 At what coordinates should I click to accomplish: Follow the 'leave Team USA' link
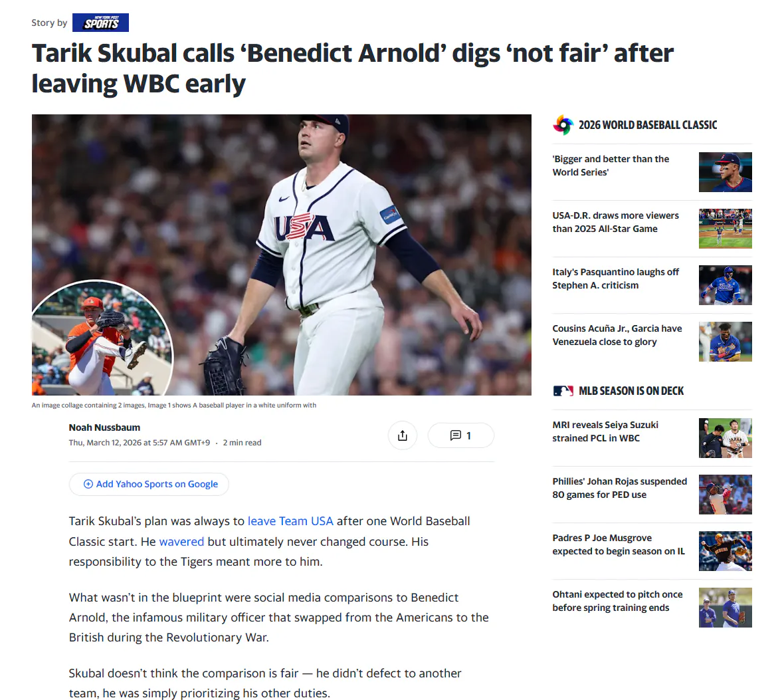point(290,521)
